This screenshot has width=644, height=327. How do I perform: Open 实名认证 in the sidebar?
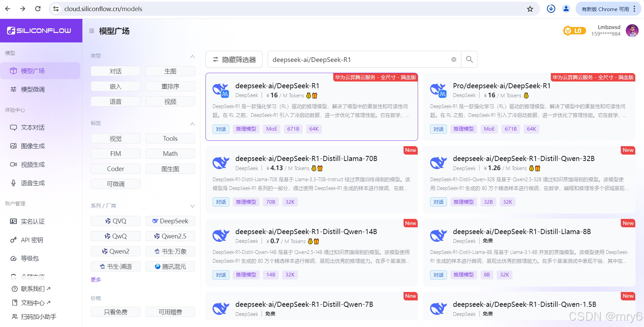click(40, 221)
